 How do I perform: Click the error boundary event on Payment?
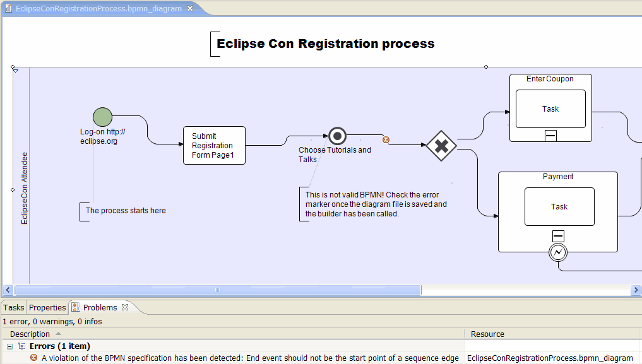pyautogui.click(x=558, y=252)
